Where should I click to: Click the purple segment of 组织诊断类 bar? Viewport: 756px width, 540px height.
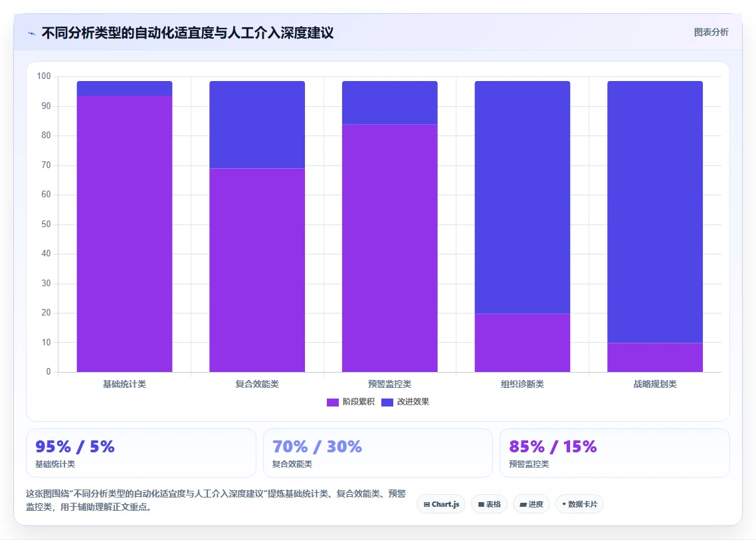[522, 343]
